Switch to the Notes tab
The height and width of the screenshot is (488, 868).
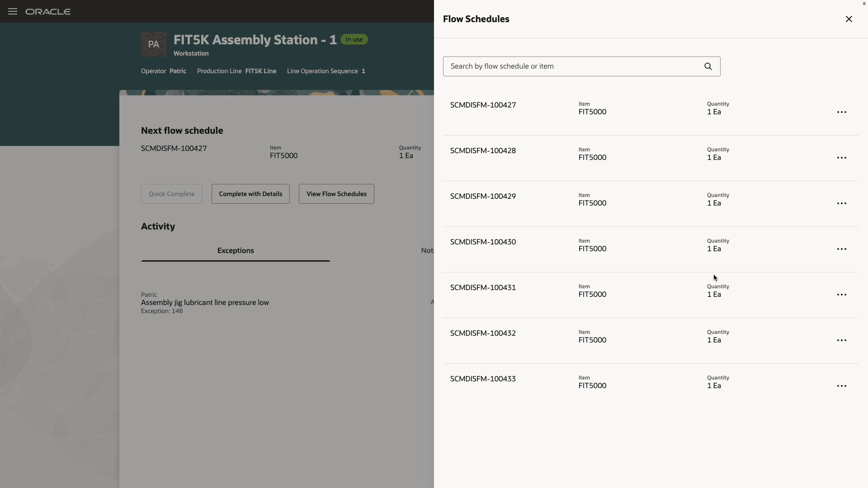pyautogui.click(x=427, y=251)
